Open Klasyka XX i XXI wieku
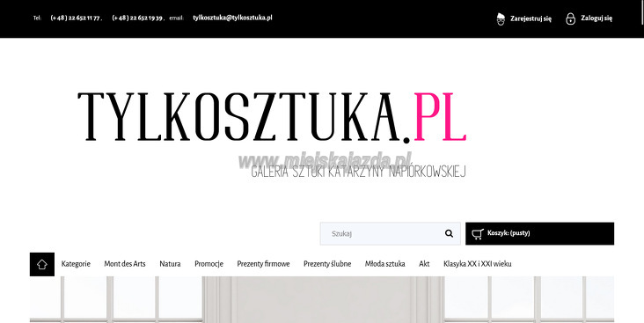The width and height of the screenshot is (644, 323). pyautogui.click(x=477, y=264)
